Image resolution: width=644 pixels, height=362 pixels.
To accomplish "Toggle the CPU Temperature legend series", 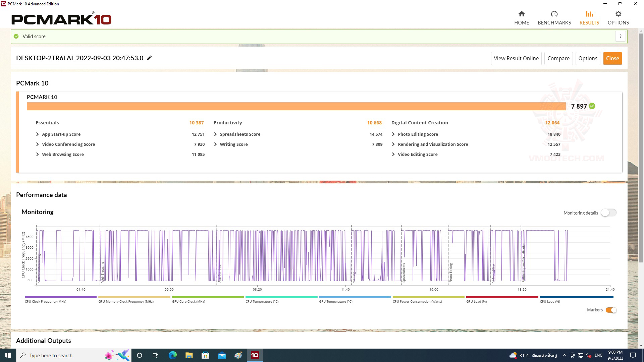I will tap(262, 301).
